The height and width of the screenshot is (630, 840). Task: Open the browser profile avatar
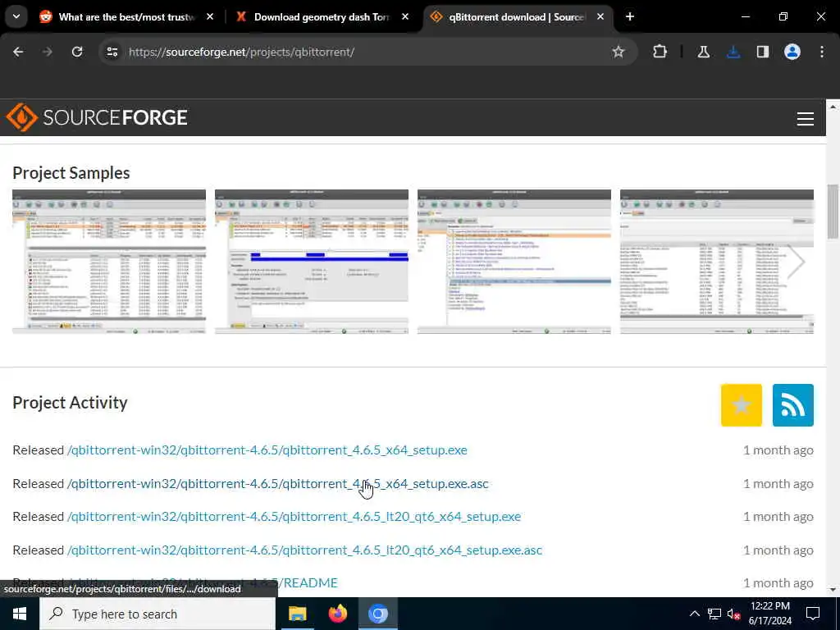pyautogui.click(x=792, y=52)
